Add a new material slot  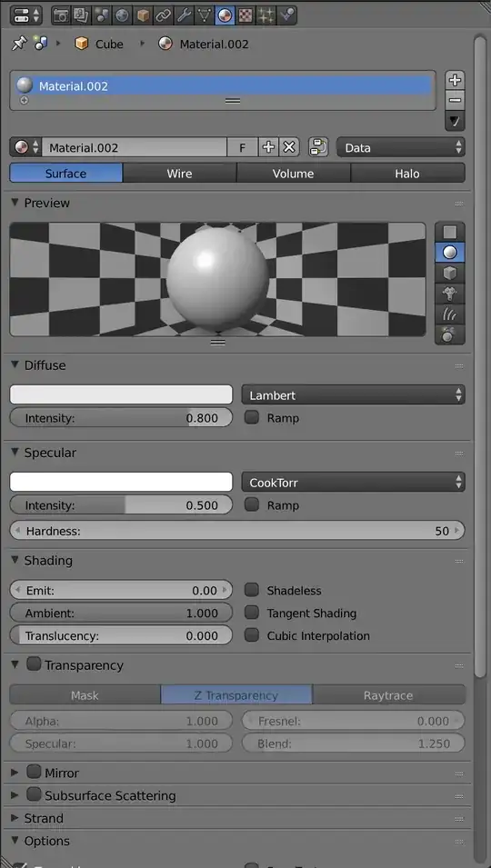tap(455, 80)
